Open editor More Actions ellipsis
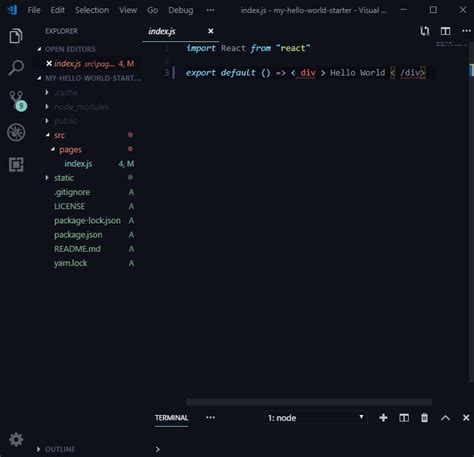The image size is (474, 457). (x=466, y=31)
